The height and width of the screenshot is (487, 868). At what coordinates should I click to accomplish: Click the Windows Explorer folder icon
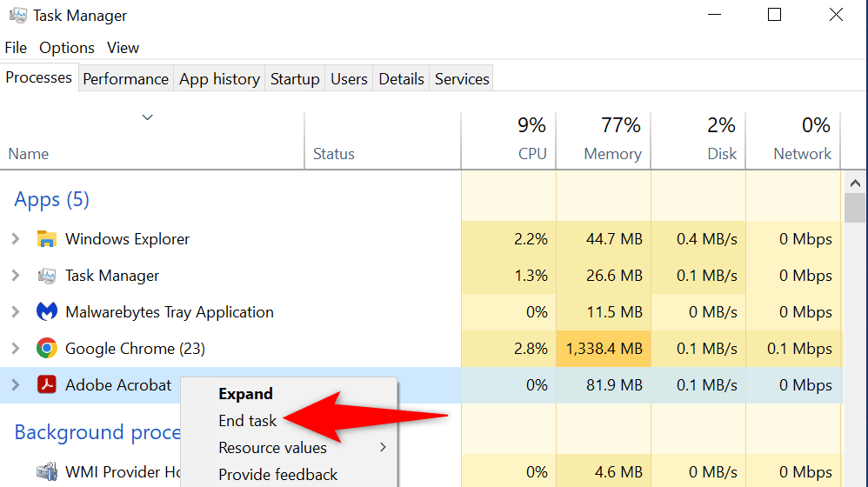46,239
